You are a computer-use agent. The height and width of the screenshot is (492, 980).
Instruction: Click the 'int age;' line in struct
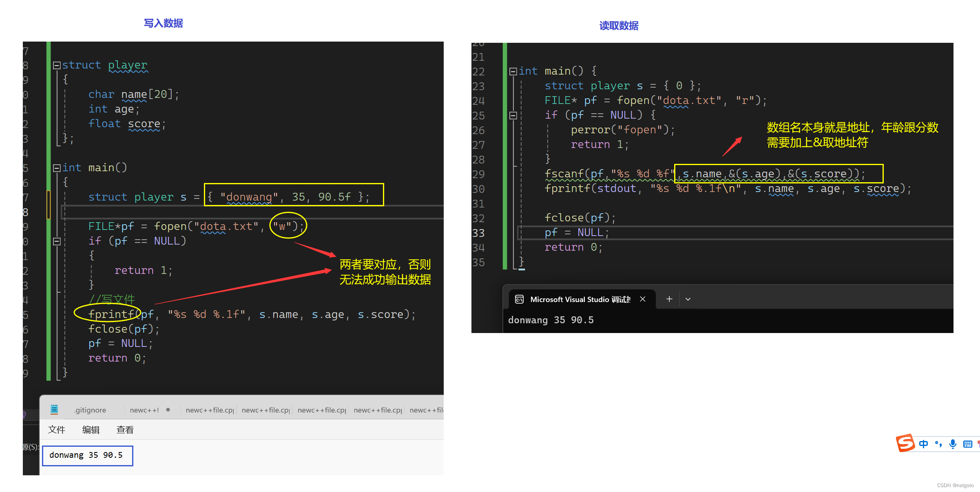click(114, 109)
